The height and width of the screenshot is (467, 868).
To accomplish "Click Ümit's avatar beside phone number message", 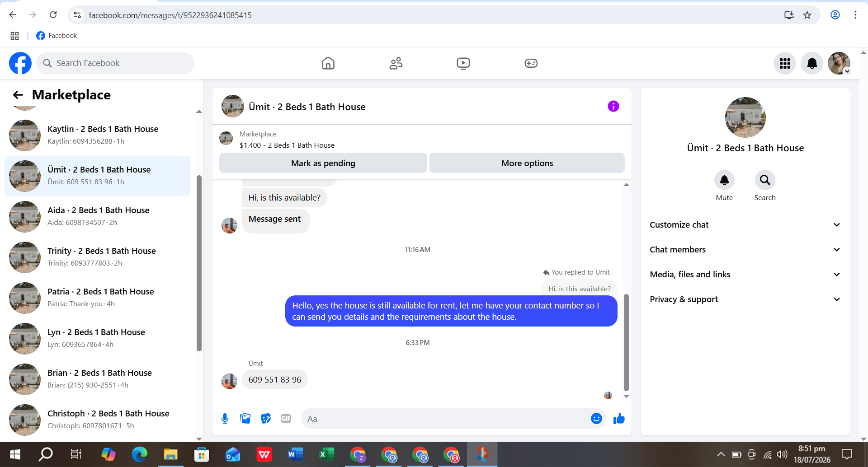I will point(229,381).
